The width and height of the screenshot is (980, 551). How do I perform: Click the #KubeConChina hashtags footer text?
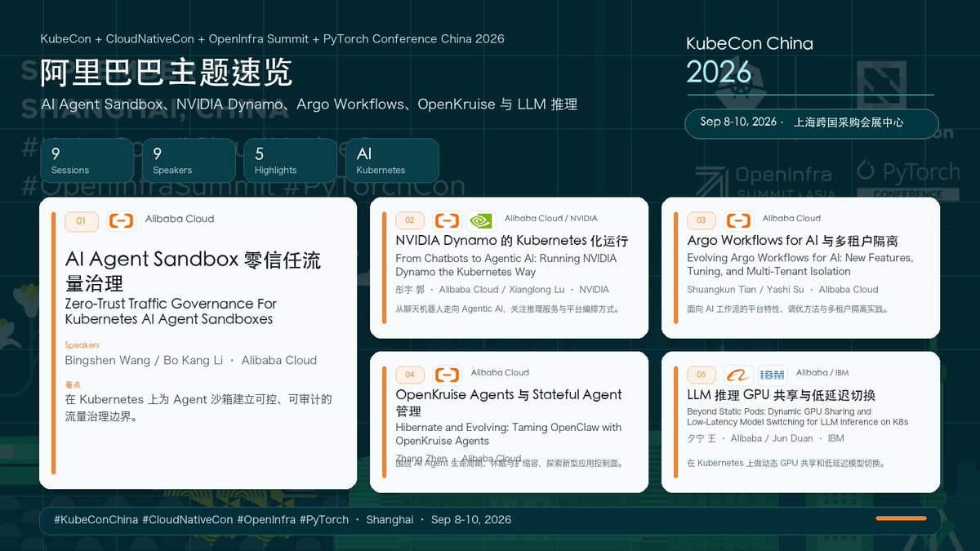283,520
